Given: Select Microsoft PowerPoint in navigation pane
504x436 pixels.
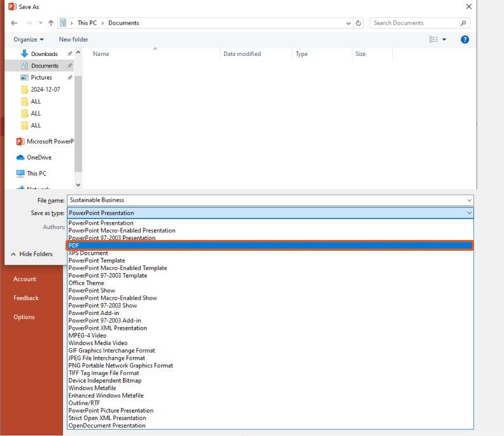Looking at the screenshot, I should point(45,141).
